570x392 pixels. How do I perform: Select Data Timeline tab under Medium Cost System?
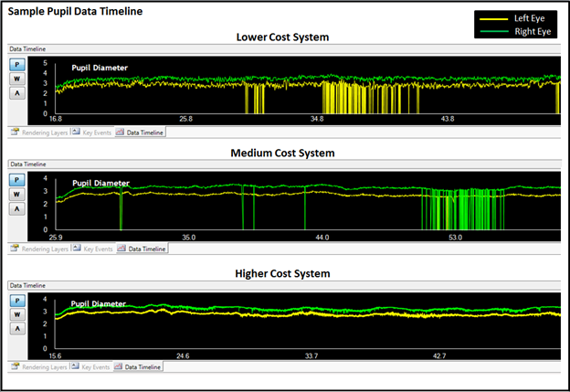(142, 249)
